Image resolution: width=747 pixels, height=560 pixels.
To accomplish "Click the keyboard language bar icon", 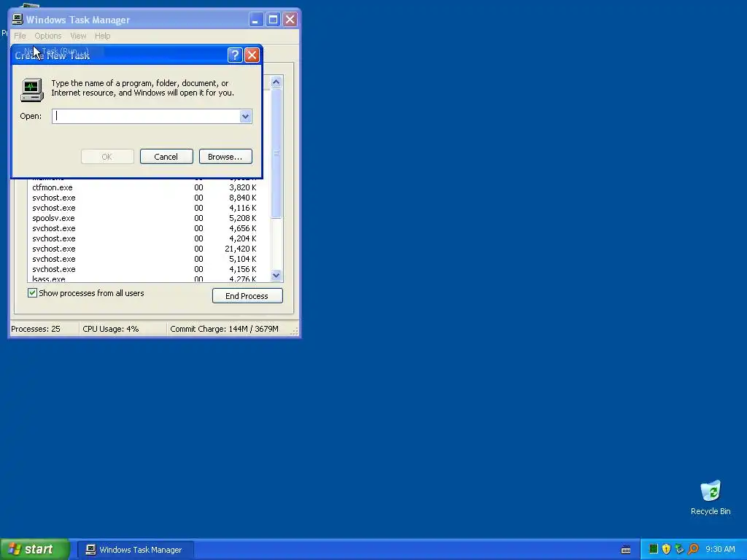I will coord(626,550).
